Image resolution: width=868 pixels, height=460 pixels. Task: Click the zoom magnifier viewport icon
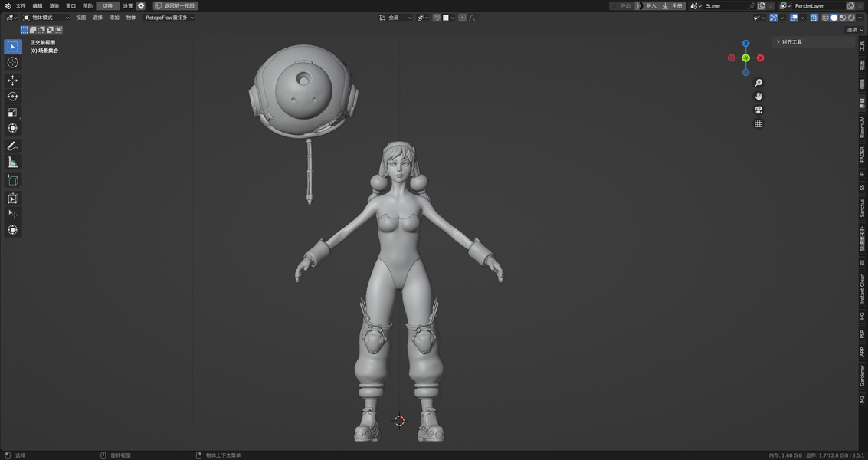[758, 83]
